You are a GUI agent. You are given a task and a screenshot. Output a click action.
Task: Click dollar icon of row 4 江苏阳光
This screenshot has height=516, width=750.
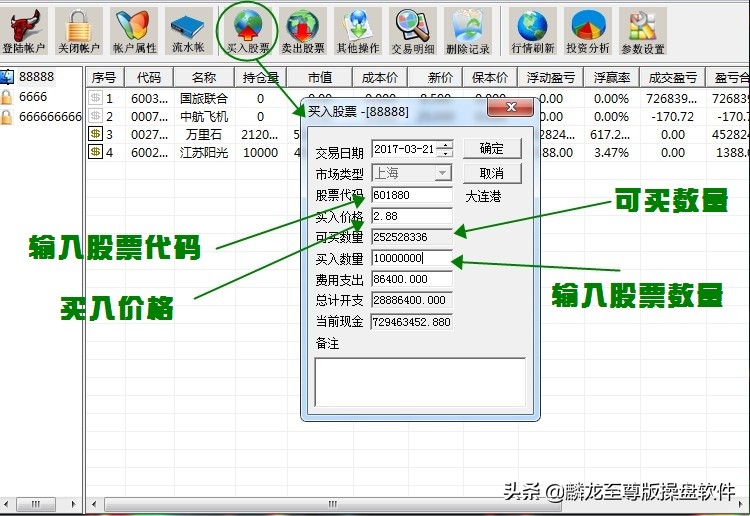95,152
